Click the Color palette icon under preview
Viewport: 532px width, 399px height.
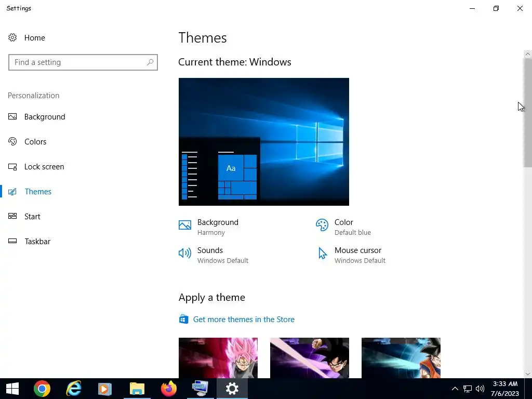pyautogui.click(x=322, y=225)
